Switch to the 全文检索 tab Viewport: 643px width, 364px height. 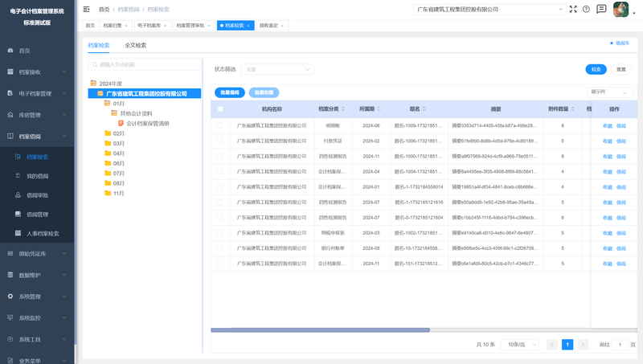pyautogui.click(x=135, y=45)
